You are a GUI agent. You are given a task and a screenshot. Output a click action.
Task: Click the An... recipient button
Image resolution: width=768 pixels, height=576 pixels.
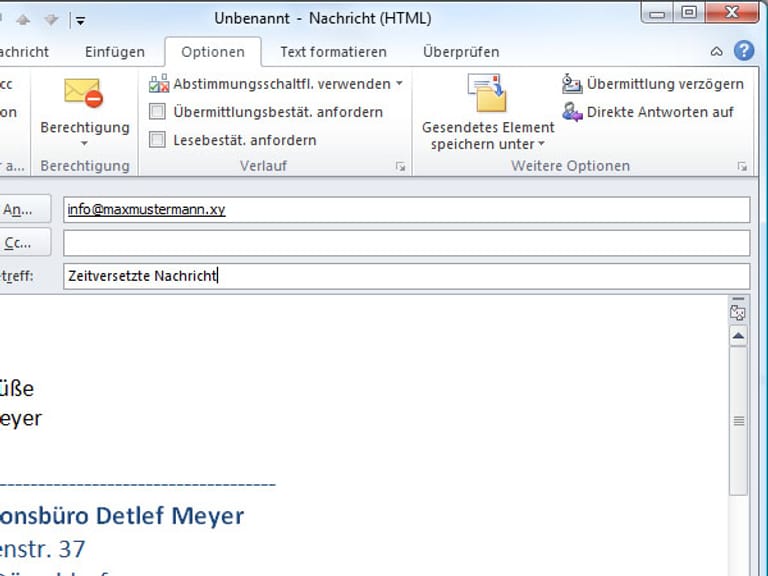(24, 209)
